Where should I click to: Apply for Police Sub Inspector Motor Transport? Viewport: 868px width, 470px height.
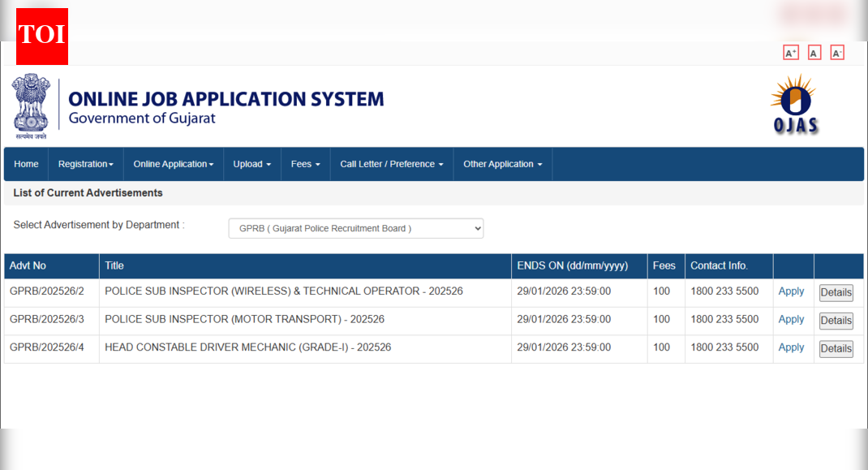click(791, 319)
